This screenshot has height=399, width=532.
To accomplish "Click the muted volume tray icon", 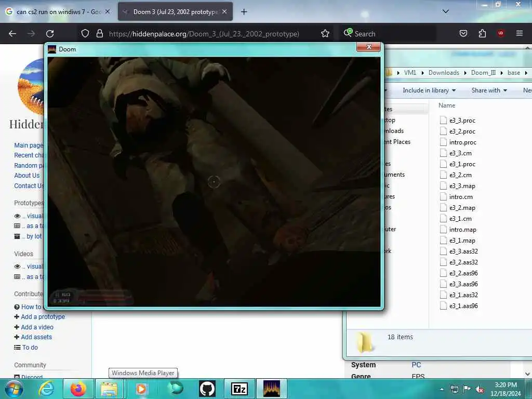I will [x=480, y=390].
